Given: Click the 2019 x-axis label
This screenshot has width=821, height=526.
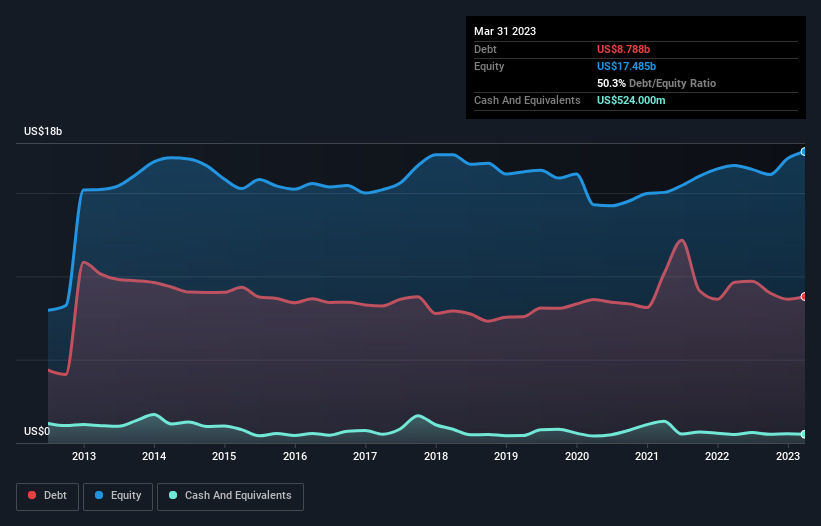Looking at the screenshot, I should (506, 456).
